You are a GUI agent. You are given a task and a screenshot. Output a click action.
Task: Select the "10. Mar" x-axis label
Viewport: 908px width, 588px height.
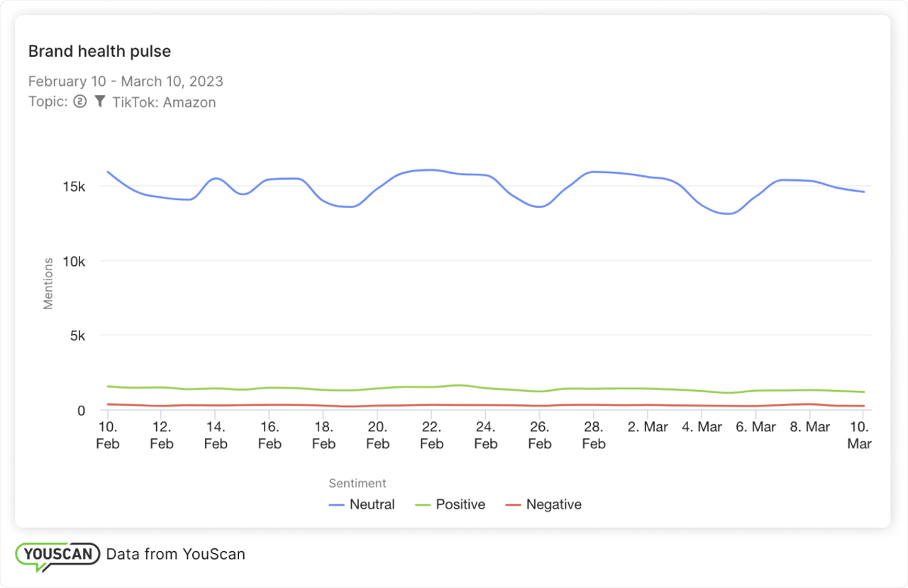click(x=859, y=435)
